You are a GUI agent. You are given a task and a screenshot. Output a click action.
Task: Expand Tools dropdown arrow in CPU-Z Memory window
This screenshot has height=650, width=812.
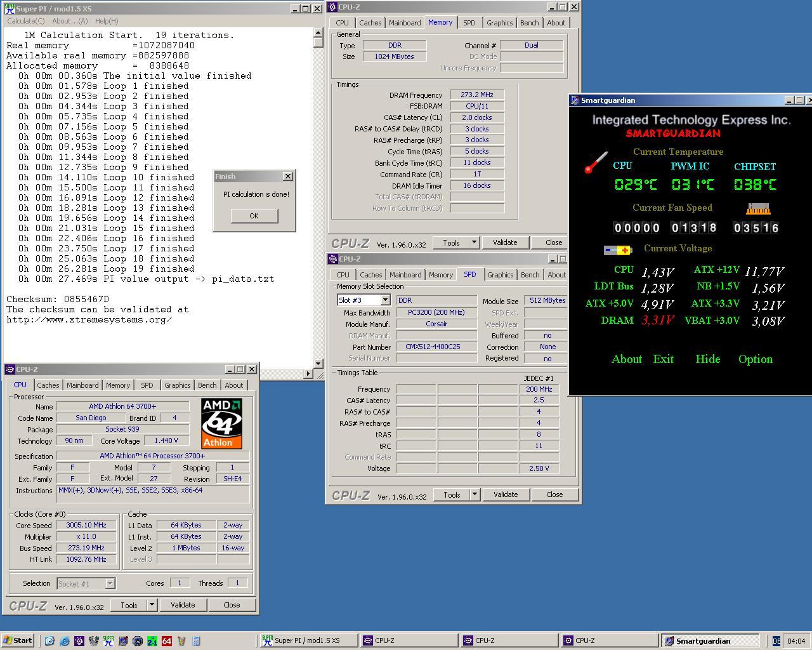(474, 242)
